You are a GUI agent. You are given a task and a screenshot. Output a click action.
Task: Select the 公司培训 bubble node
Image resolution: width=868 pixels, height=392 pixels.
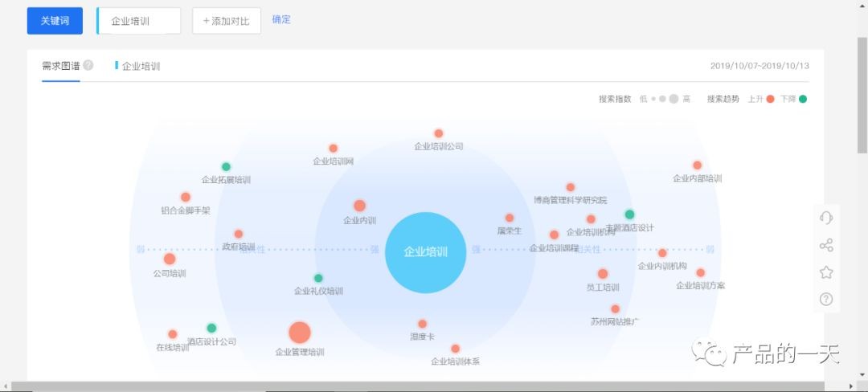tap(170, 259)
